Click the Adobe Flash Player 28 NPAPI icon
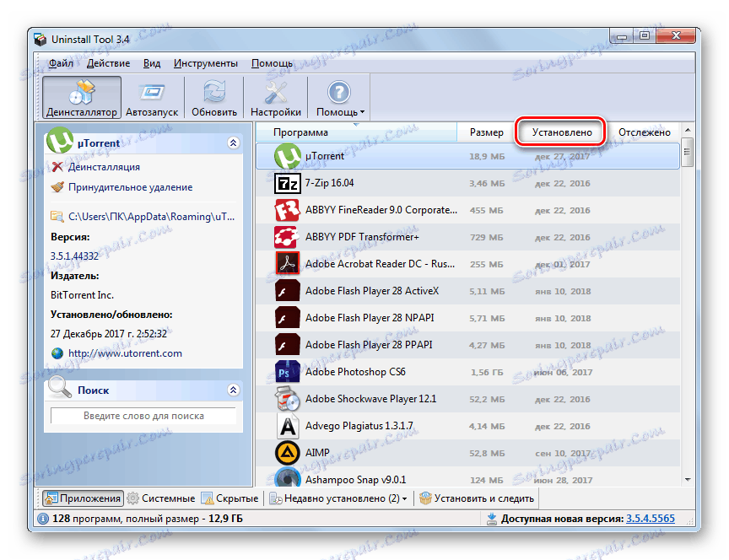729x560 pixels. tap(287, 318)
